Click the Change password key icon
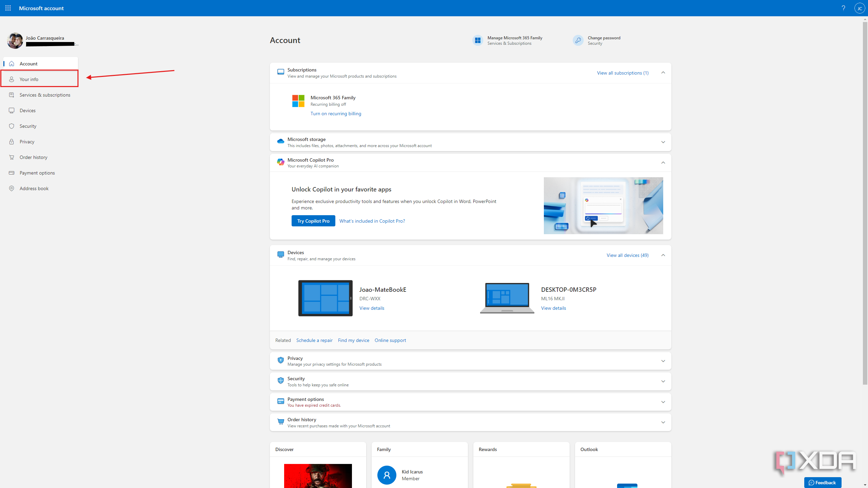 point(578,40)
